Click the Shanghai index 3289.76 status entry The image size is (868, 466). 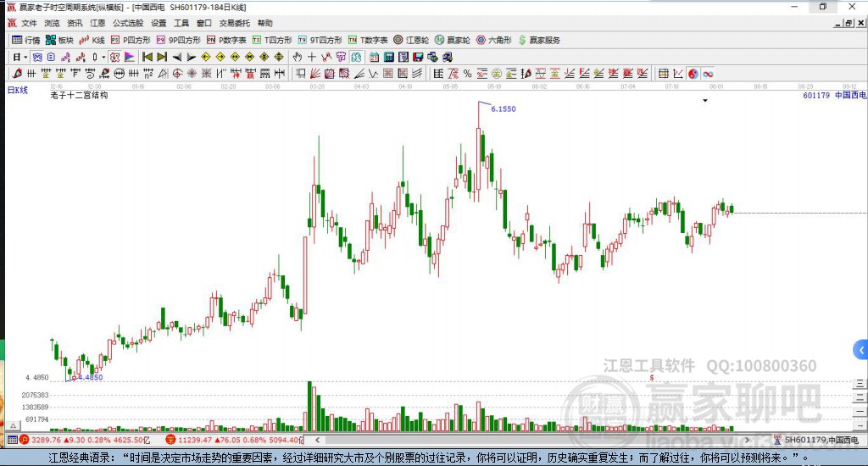[86, 440]
